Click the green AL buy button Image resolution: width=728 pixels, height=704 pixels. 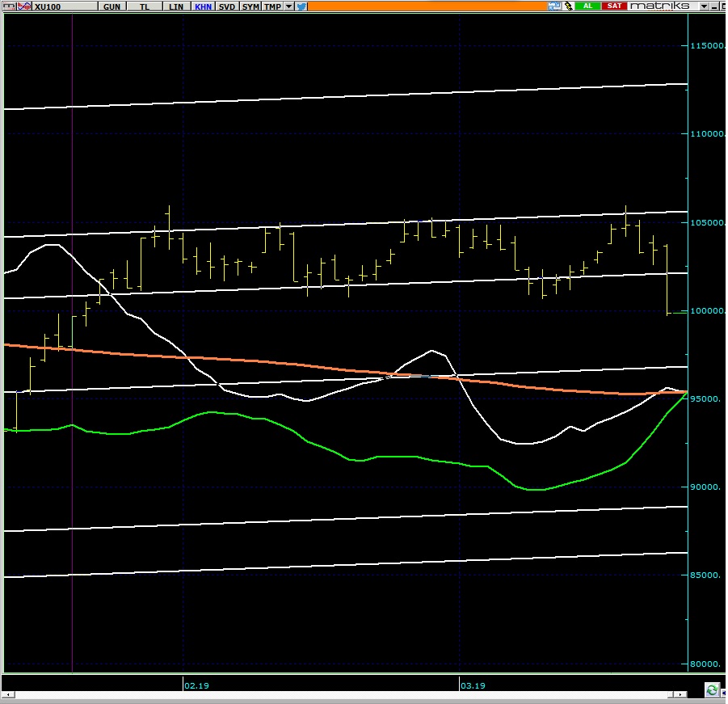pyautogui.click(x=587, y=6)
